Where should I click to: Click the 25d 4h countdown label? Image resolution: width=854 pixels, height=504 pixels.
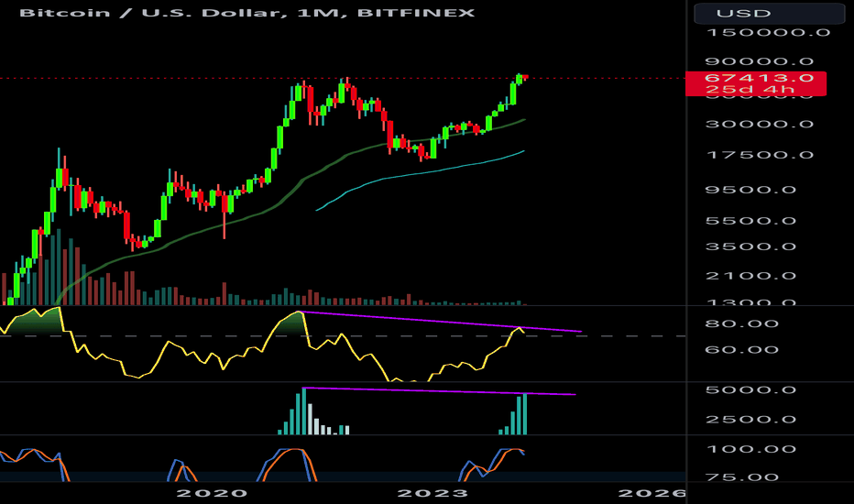750,90
